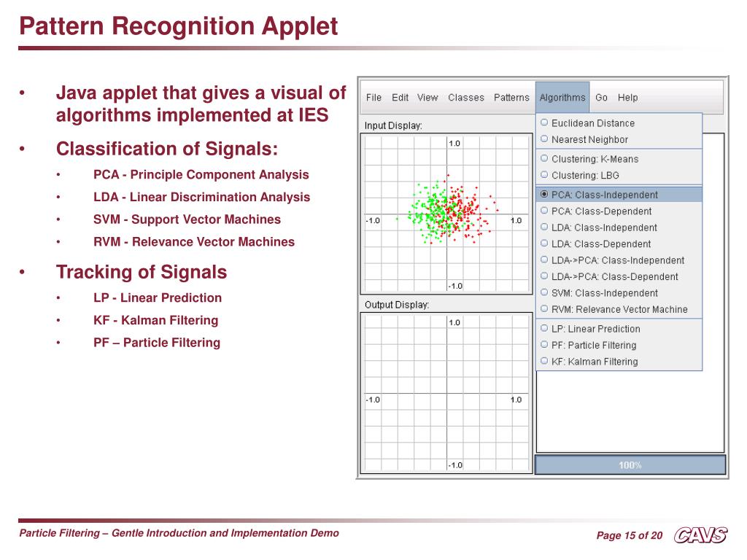Select LDA->PCA: Class-Dependent option
This screenshot has height=560, width=747.
619,276
